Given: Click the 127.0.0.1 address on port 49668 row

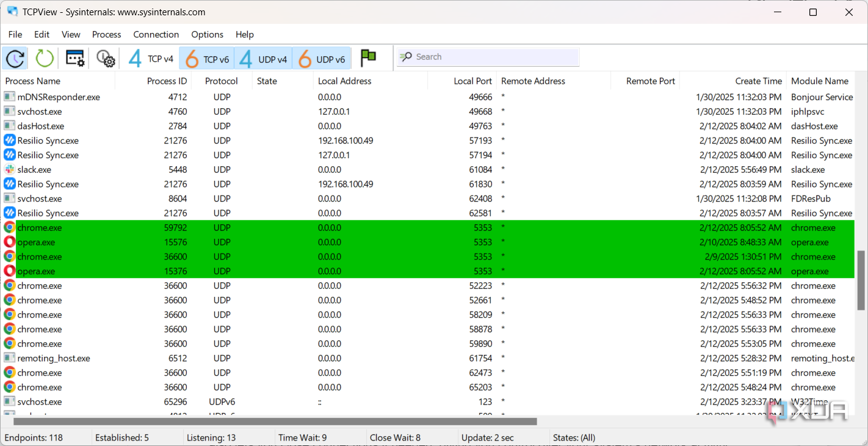Looking at the screenshot, I should 334,112.
